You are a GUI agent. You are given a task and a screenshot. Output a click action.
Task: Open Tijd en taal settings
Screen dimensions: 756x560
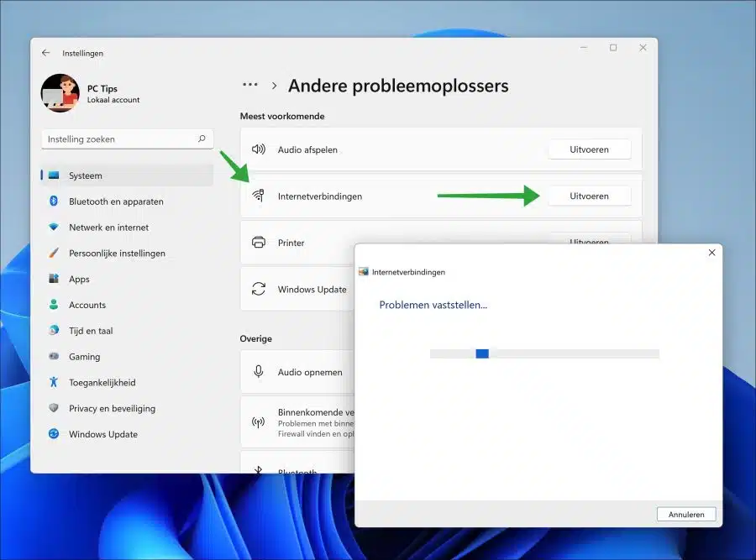point(128,331)
